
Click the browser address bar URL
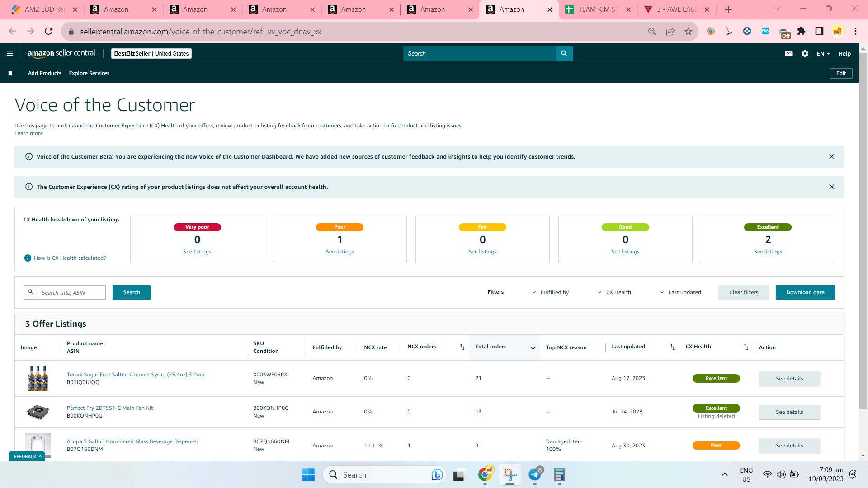(x=201, y=32)
